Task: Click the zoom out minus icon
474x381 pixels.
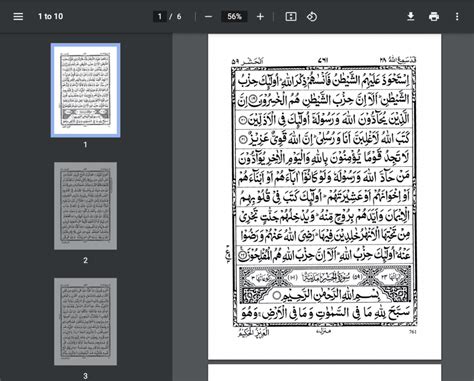Action: [208, 16]
